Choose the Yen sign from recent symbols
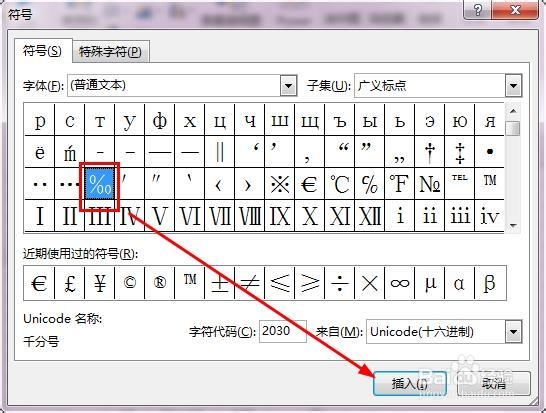Screen dimensions: 546x413 [100, 283]
